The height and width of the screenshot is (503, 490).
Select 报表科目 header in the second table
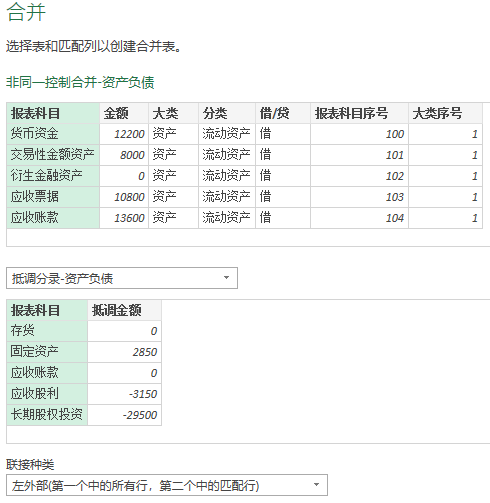click(47, 310)
